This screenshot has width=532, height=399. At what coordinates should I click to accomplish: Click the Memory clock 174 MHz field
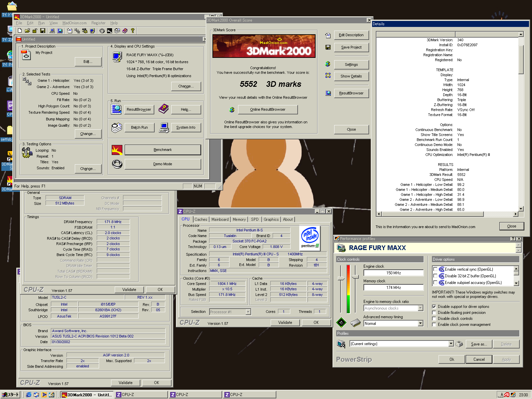point(393,288)
